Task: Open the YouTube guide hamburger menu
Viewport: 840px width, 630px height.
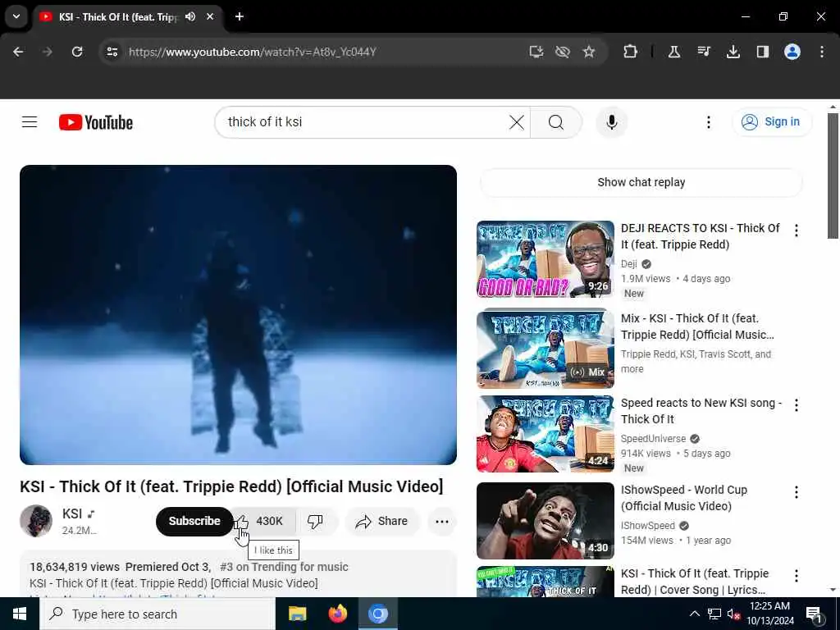Action: tap(30, 122)
